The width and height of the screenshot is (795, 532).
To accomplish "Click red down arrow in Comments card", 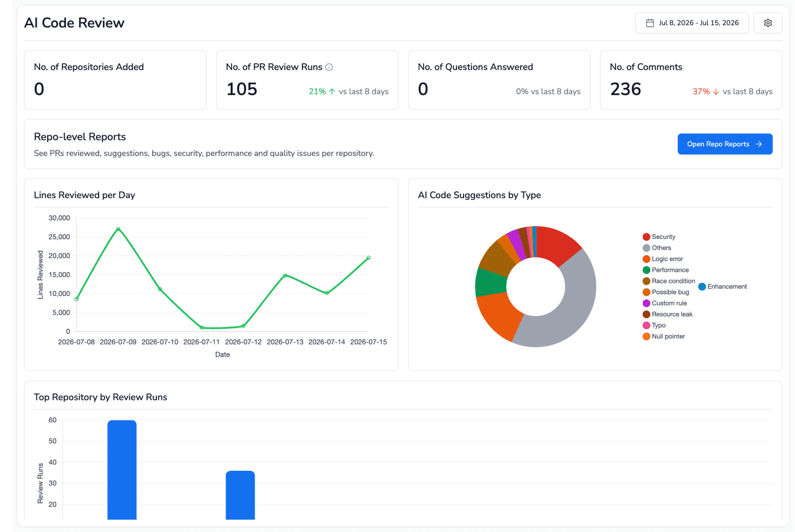I will tap(716, 91).
